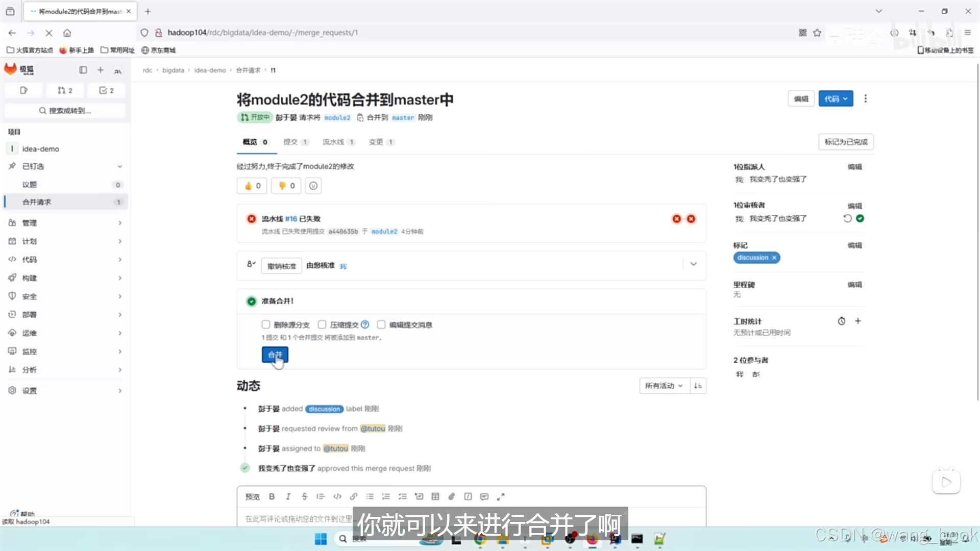Open merge requests counter showing 2
The width and height of the screenshot is (980, 551).
pos(65,90)
